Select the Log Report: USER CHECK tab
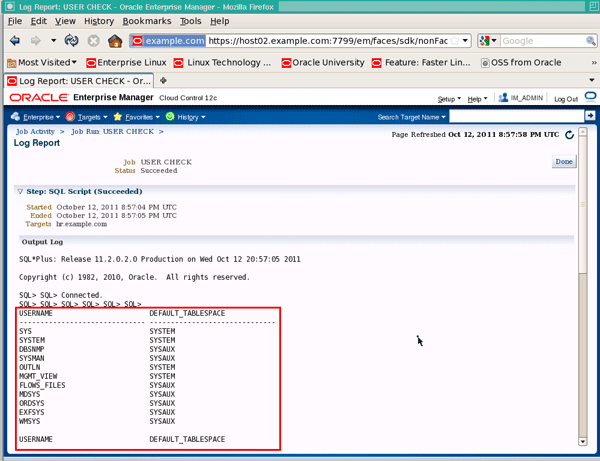Image resolution: width=600 pixels, height=461 pixels. click(x=79, y=81)
